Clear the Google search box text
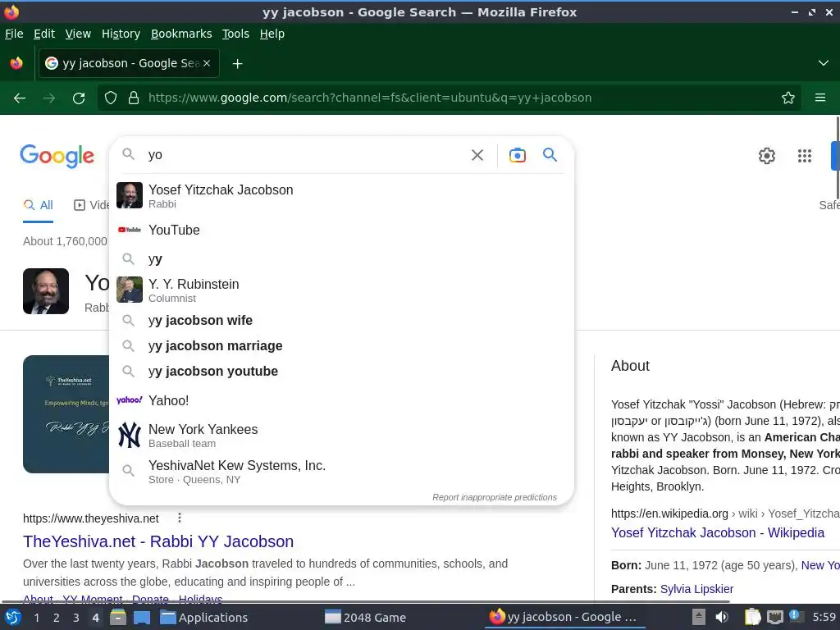840x630 pixels. [477, 155]
